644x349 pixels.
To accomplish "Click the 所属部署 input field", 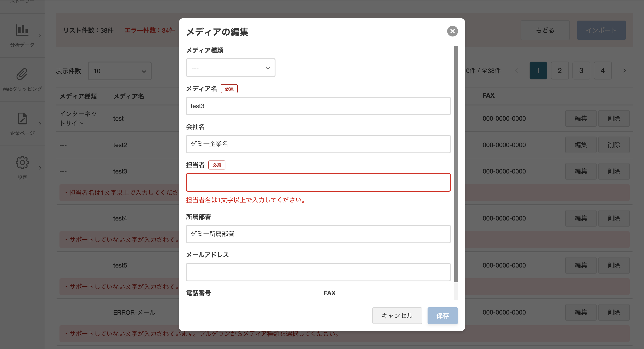I will pyautogui.click(x=318, y=234).
